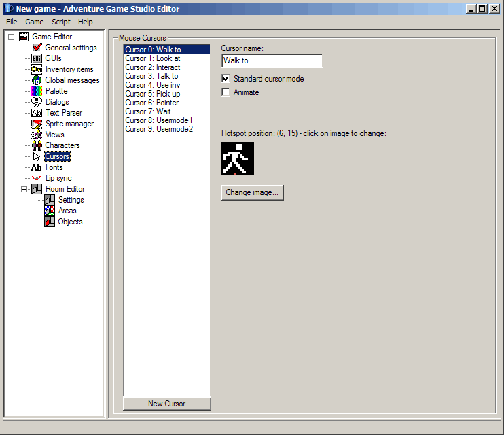Click the Views icon
Viewport: 504px width, 435px height.
(x=36, y=135)
